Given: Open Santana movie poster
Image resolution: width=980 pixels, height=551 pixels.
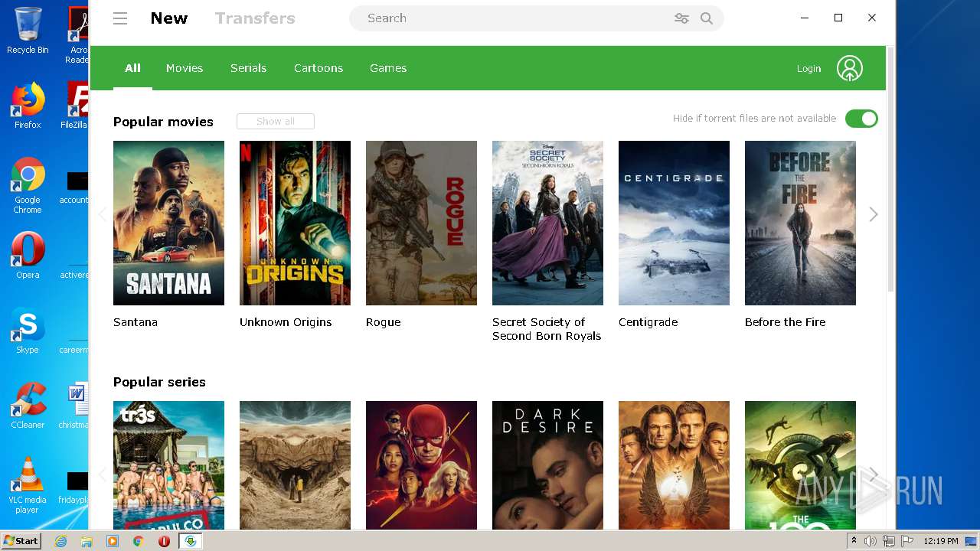Looking at the screenshot, I should click(x=168, y=223).
